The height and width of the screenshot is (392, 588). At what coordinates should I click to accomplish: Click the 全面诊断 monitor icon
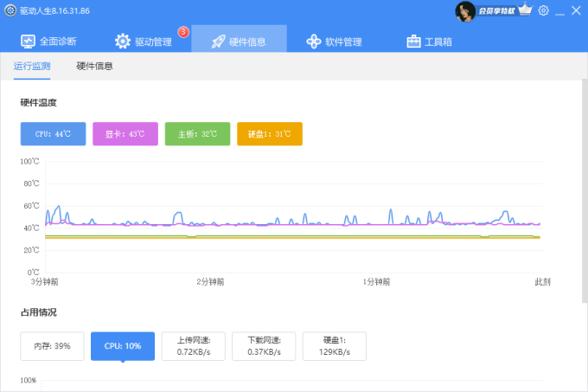pos(28,42)
